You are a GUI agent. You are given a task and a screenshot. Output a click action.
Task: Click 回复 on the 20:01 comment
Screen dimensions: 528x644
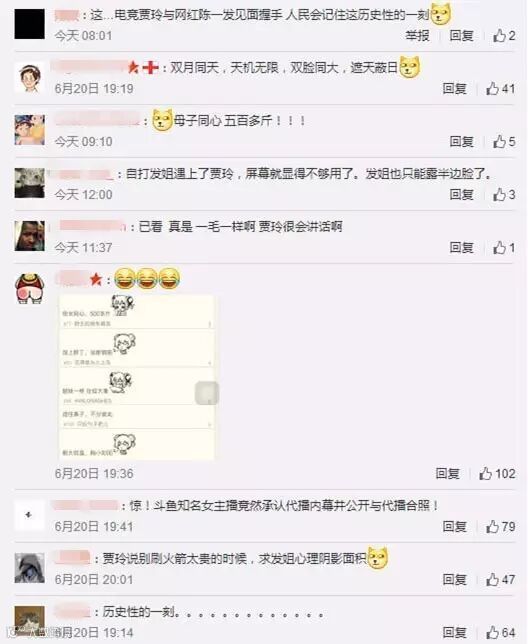455,580
